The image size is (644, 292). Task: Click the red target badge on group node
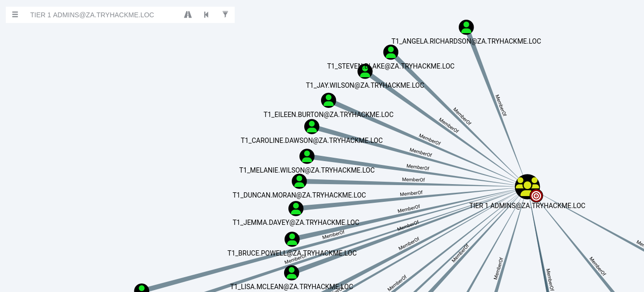[x=537, y=196]
